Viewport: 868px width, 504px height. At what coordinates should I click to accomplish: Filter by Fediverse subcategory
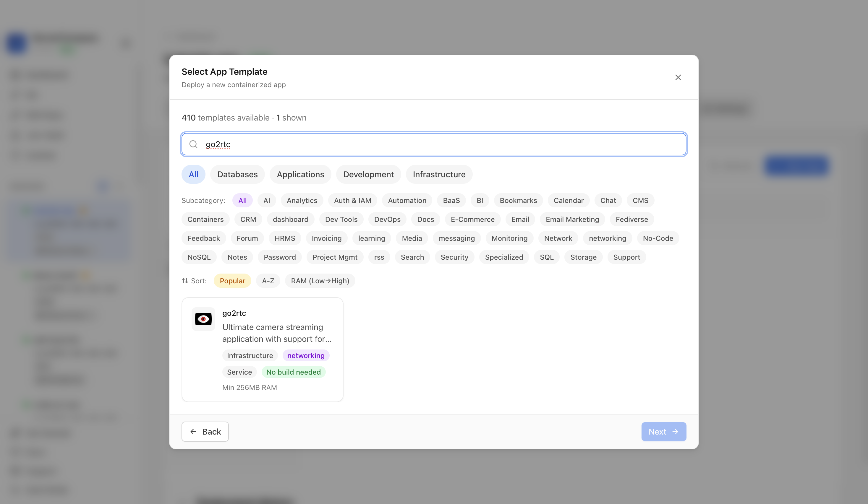tap(632, 219)
